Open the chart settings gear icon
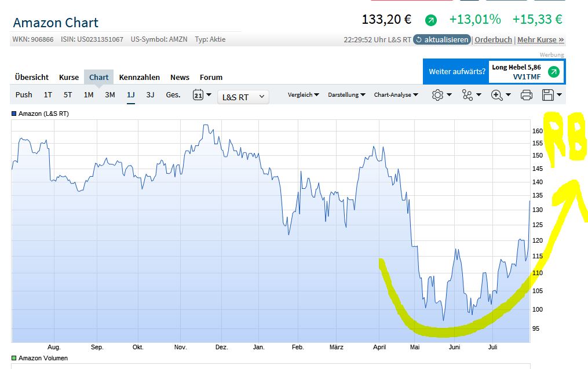The image size is (588, 369). coord(437,95)
